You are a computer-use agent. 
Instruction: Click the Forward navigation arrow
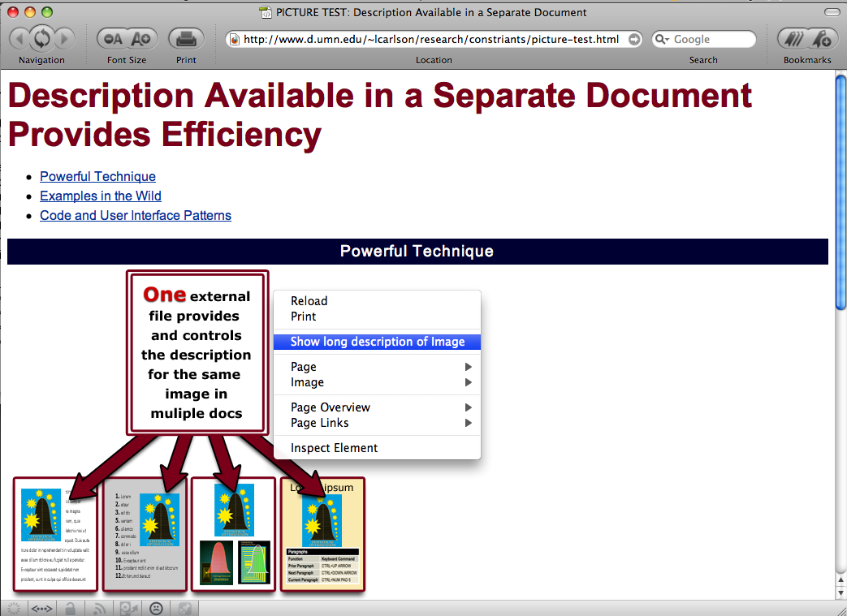[x=64, y=38]
